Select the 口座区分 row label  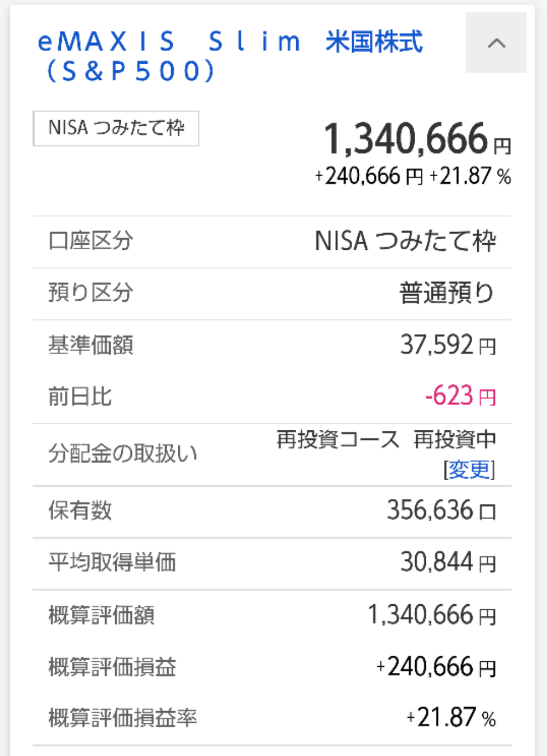(x=91, y=241)
